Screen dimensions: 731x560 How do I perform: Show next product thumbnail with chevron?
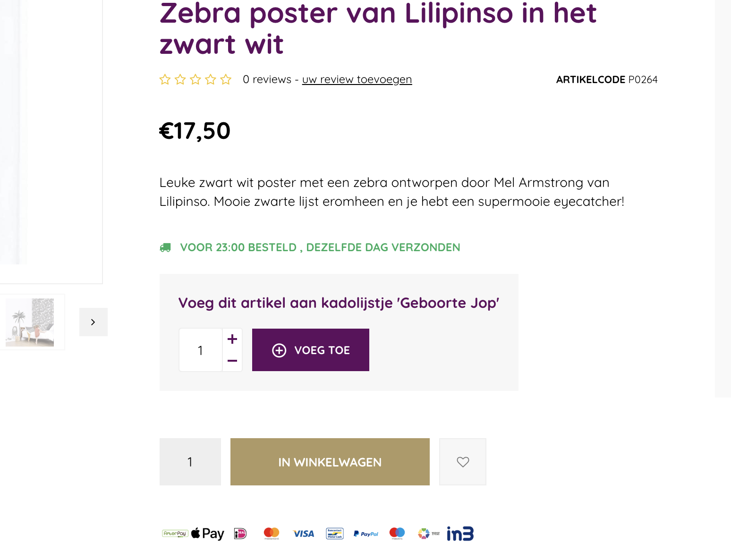(93, 322)
